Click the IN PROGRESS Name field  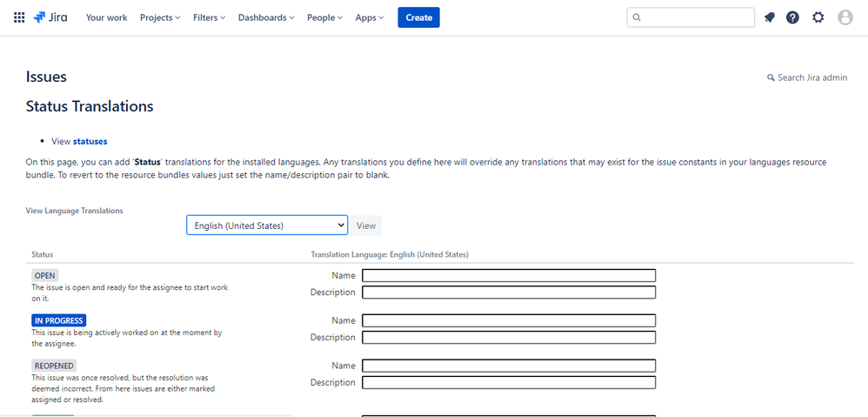509,320
